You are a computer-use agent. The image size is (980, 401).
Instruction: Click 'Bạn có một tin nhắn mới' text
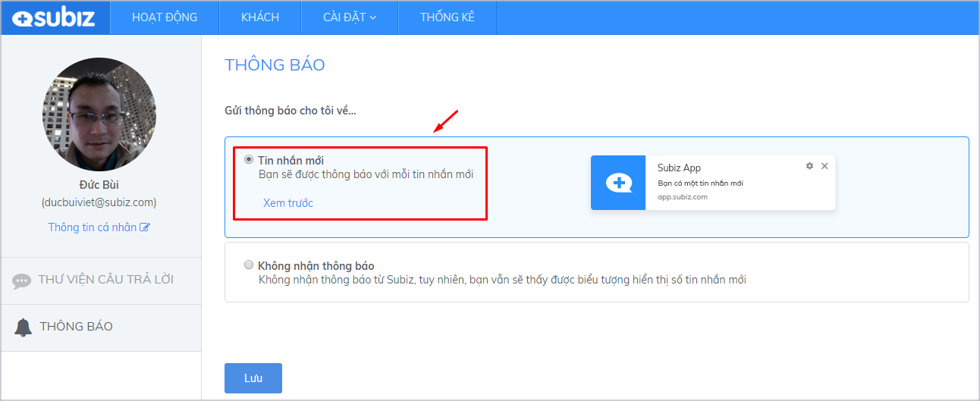(x=700, y=183)
